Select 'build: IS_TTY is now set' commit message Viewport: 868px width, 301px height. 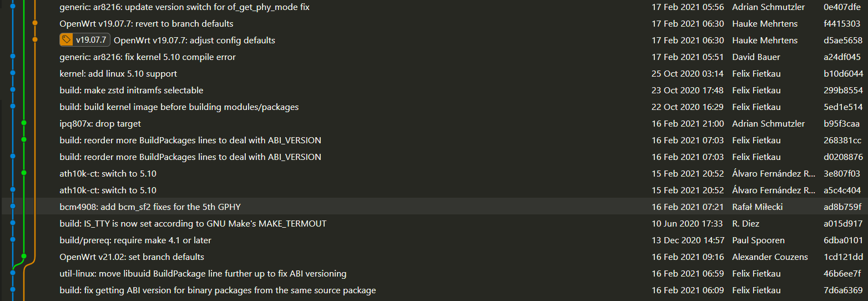193,223
